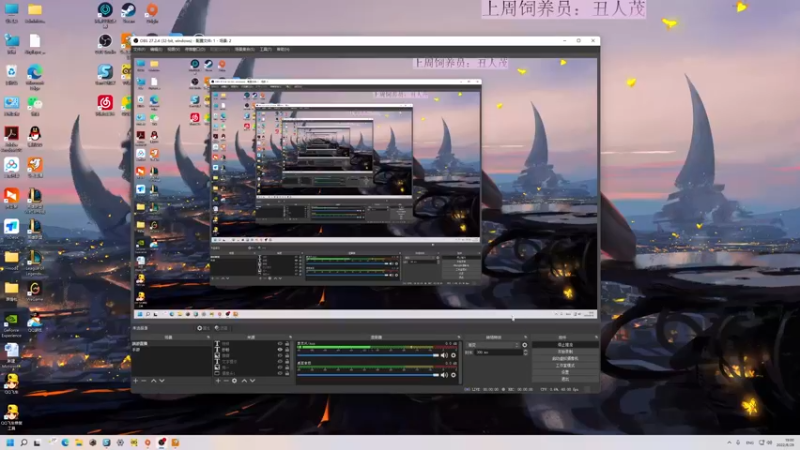
Task: Open Adobe Acrobat desktop shortcut
Action: (x=11, y=139)
